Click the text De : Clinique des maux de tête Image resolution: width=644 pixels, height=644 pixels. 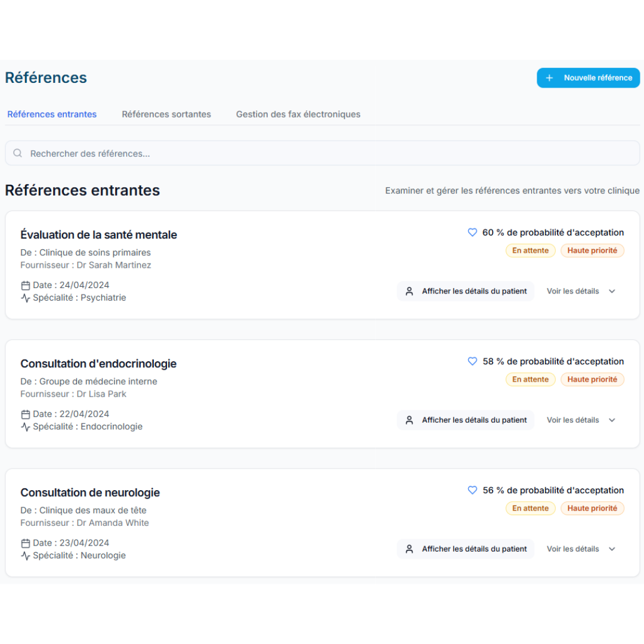83,510
